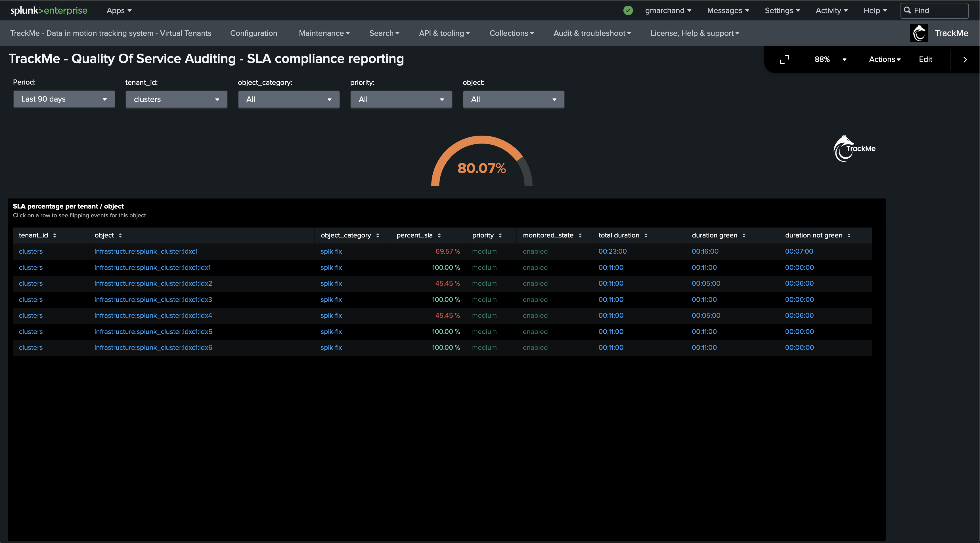Open the Maintenance menu
The height and width of the screenshot is (543, 980).
pyautogui.click(x=324, y=33)
